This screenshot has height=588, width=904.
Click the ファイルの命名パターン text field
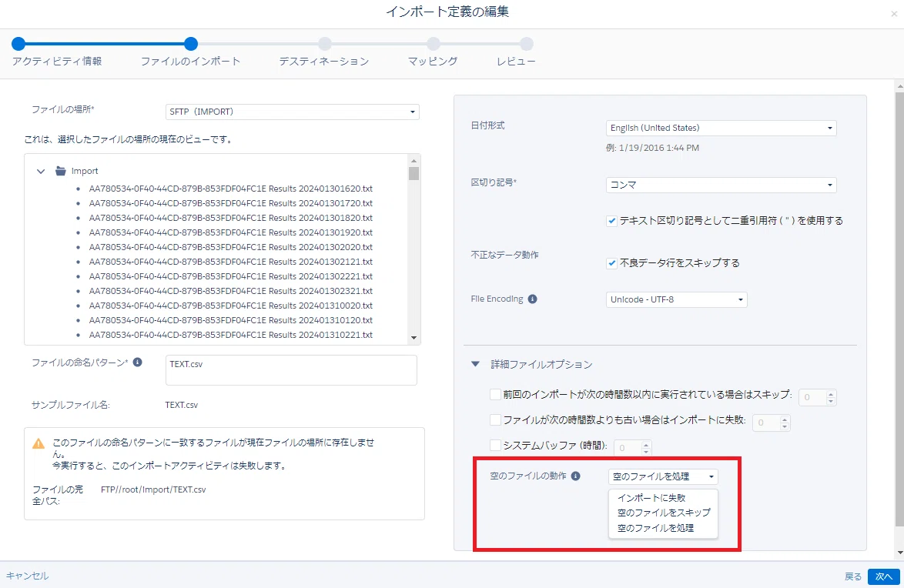click(291, 370)
